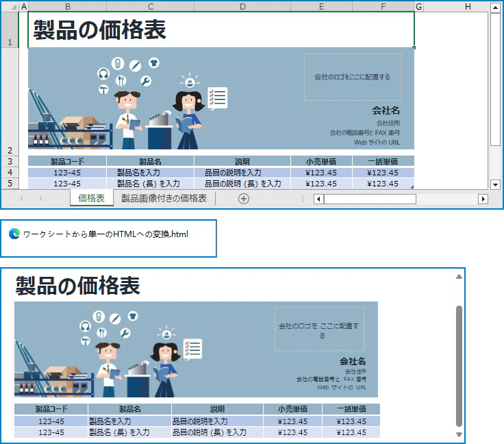This screenshot has width=504, height=444.
Task: Select column H header
Action: (x=468, y=7)
